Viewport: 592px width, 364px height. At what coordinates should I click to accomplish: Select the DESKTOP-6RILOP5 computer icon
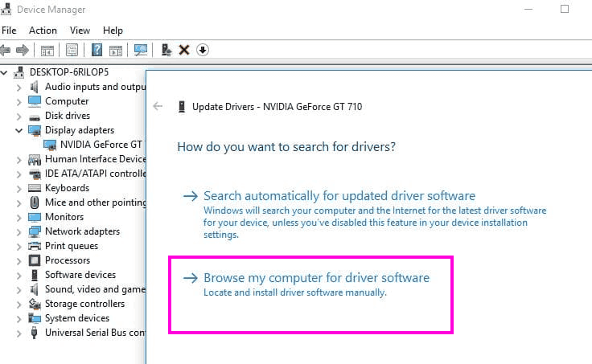[18, 72]
